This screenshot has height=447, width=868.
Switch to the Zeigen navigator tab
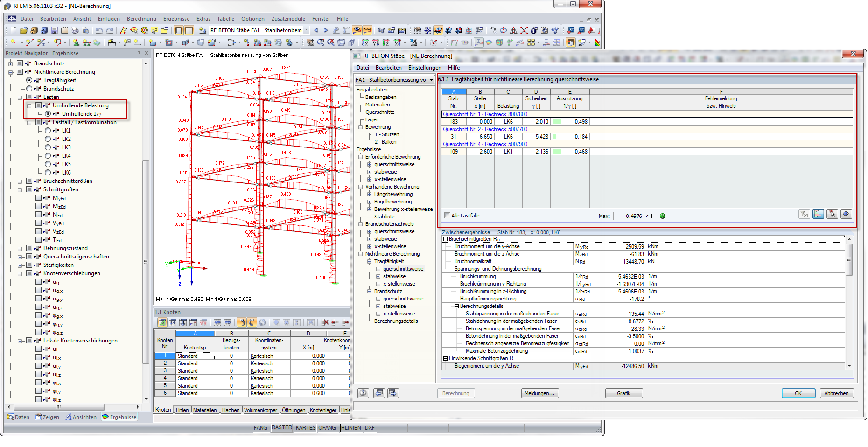[47, 417]
